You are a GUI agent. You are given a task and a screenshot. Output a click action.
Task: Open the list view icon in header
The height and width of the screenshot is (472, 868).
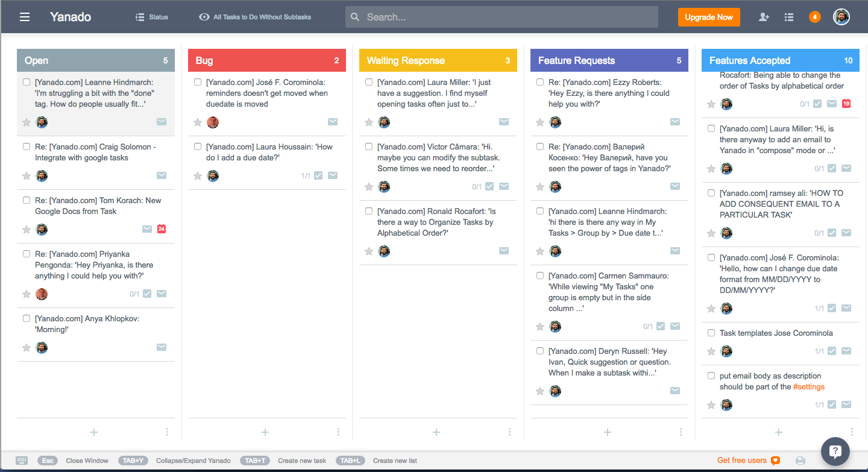(789, 17)
